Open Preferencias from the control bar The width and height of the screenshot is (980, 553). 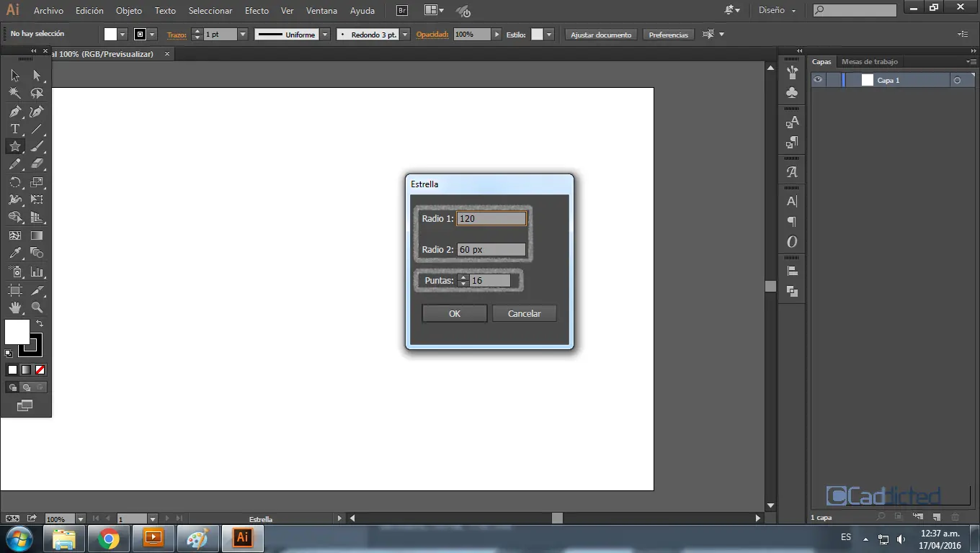(x=668, y=35)
